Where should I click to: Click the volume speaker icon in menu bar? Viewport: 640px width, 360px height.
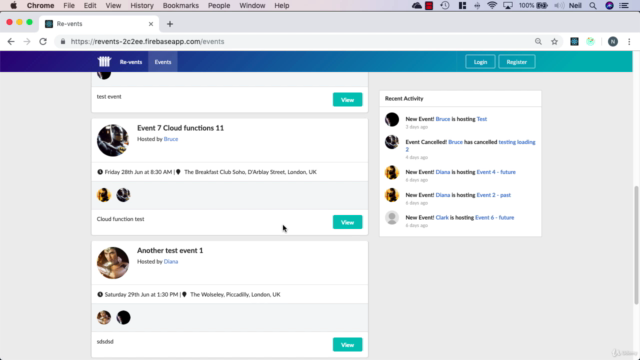(559, 5)
